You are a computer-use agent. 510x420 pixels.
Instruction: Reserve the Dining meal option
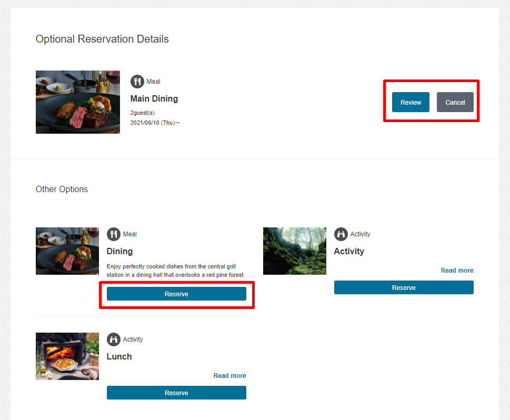tap(176, 294)
